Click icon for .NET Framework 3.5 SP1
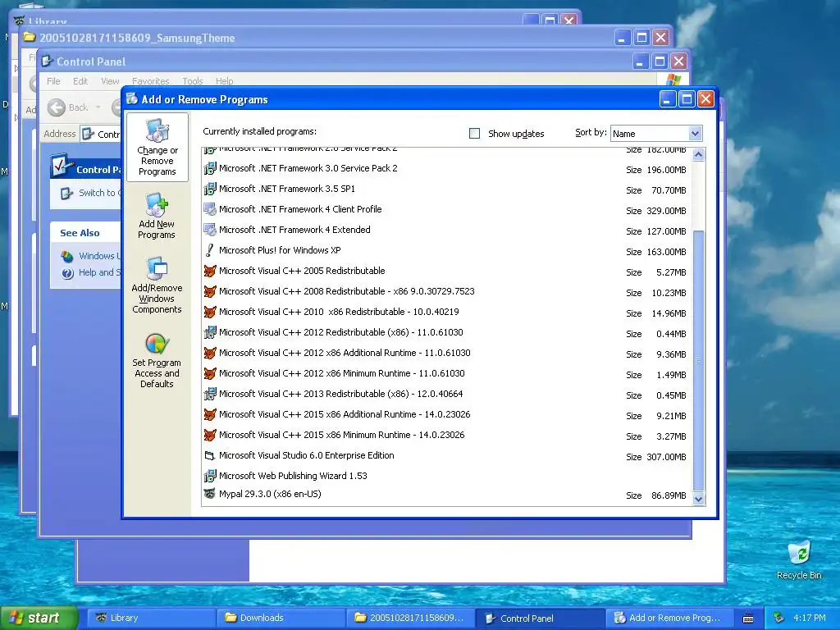The height and width of the screenshot is (630, 840). (x=210, y=189)
